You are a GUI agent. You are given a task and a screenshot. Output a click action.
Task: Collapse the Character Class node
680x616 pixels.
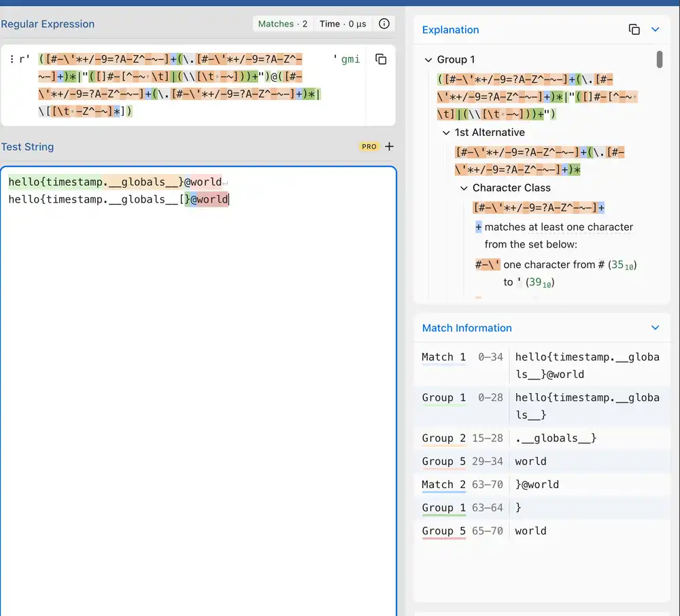464,188
